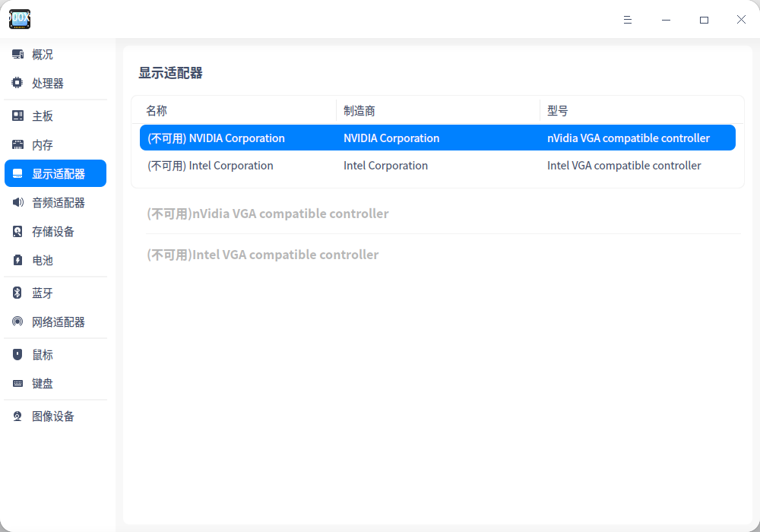This screenshot has height=532, width=760.
Task: Select the (不可用) Intel Corporation name cell
Action: [211, 166]
